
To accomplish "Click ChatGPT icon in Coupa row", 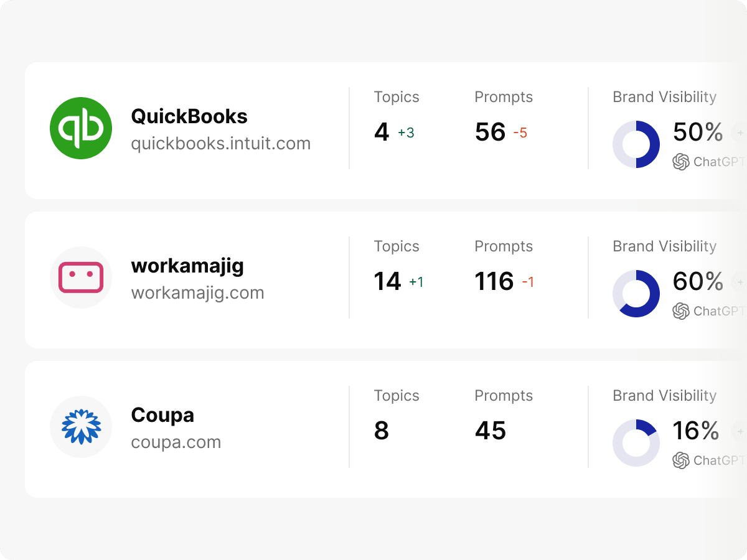I will click(x=681, y=460).
